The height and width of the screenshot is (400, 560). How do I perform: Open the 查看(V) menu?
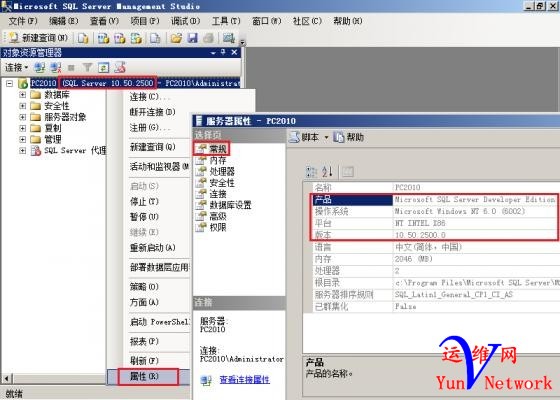pos(104,21)
